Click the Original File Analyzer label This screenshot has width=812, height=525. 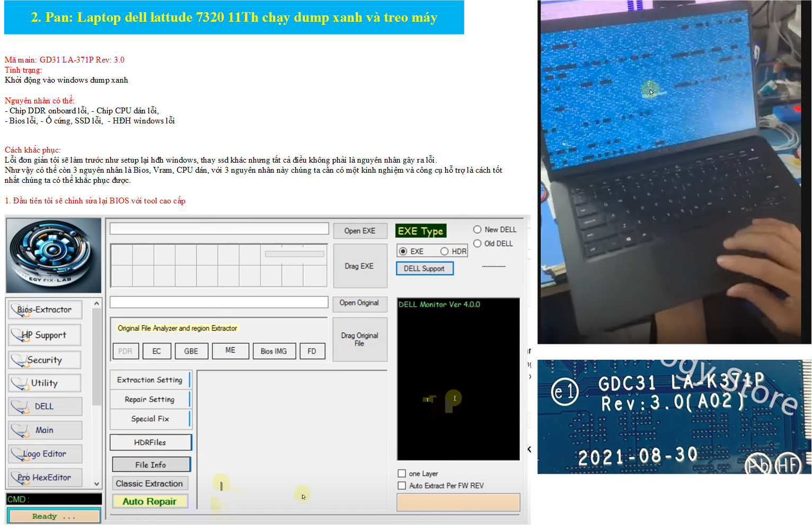point(178,328)
